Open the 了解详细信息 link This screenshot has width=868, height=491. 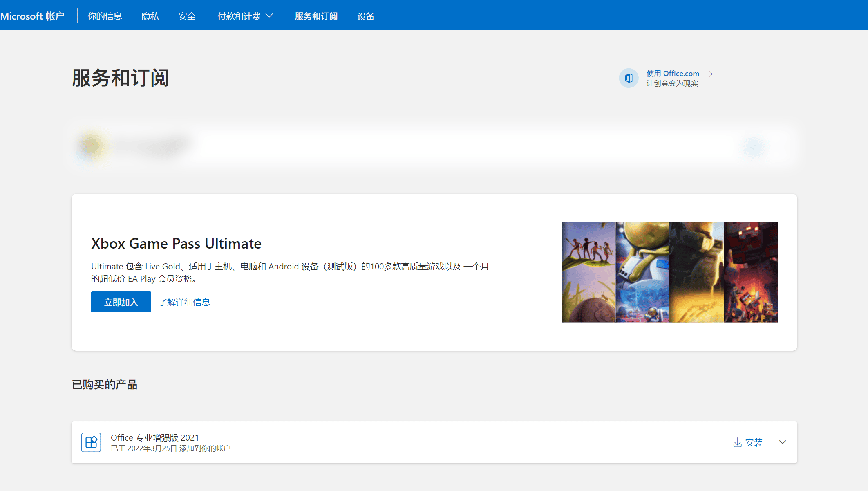tap(184, 302)
